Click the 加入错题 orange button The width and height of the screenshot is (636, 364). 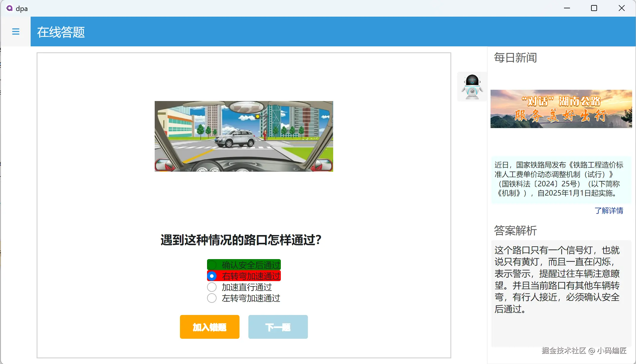(x=209, y=327)
